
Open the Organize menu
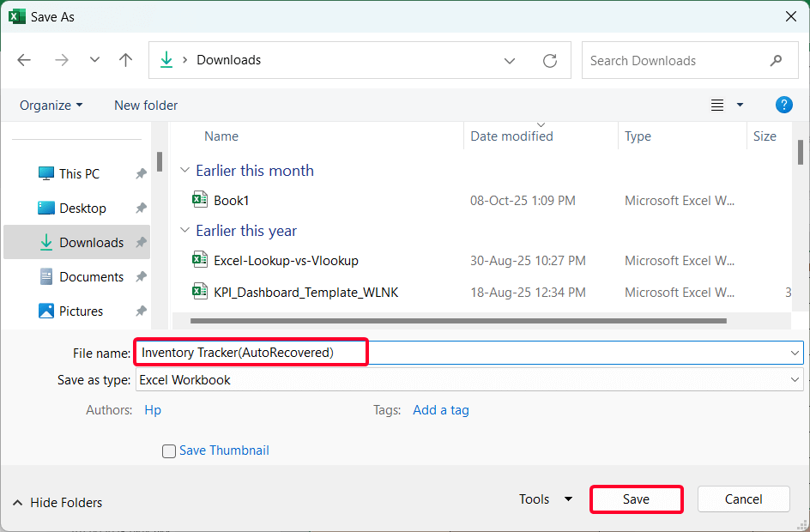pos(51,105)
